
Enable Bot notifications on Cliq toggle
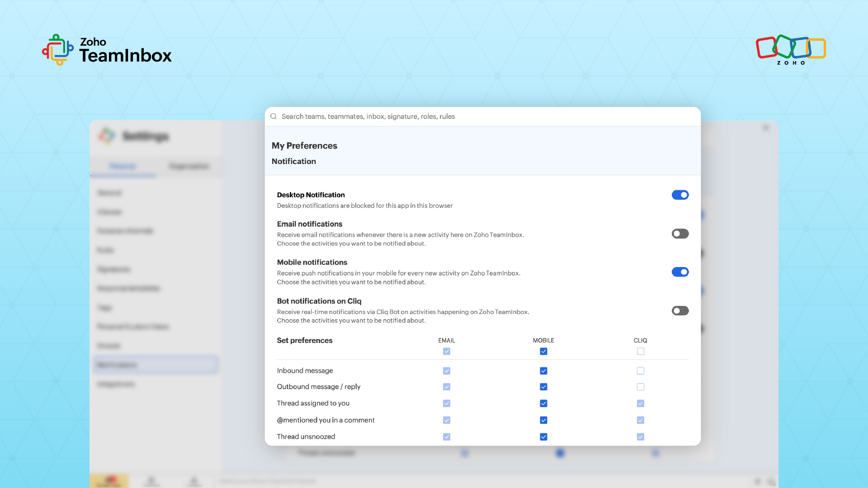680,311
